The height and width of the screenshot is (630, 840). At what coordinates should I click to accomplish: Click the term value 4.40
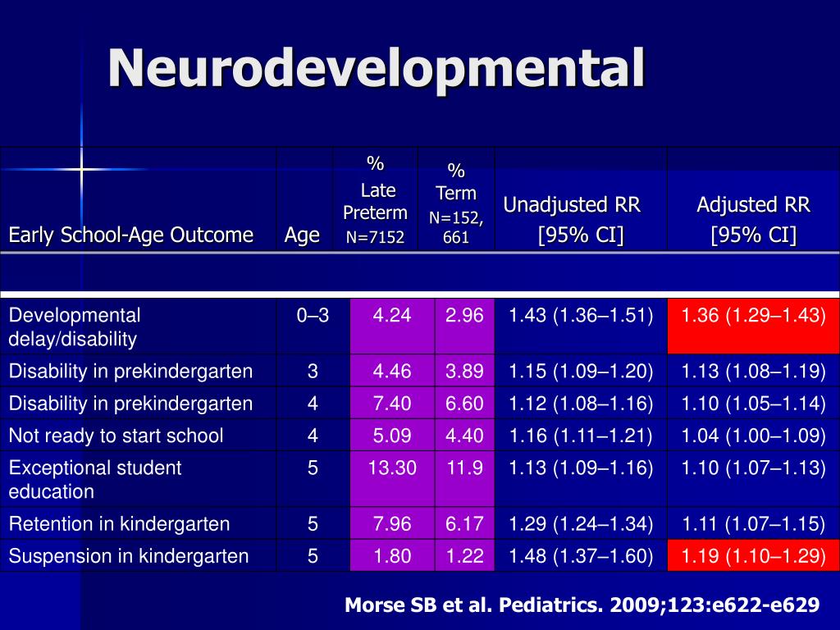click(x=464, y=436)
